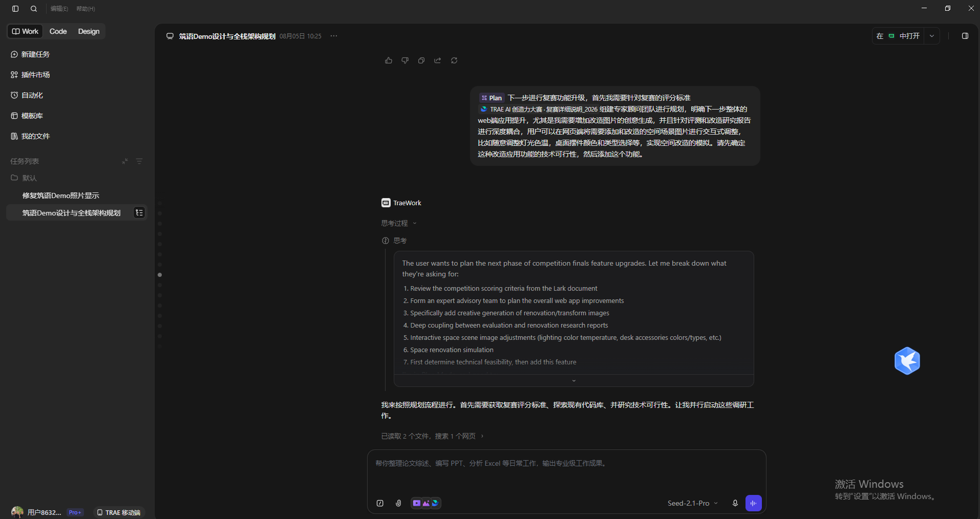
Task: Click the slash command icon in the input bar
Action: tap(380, 503)
